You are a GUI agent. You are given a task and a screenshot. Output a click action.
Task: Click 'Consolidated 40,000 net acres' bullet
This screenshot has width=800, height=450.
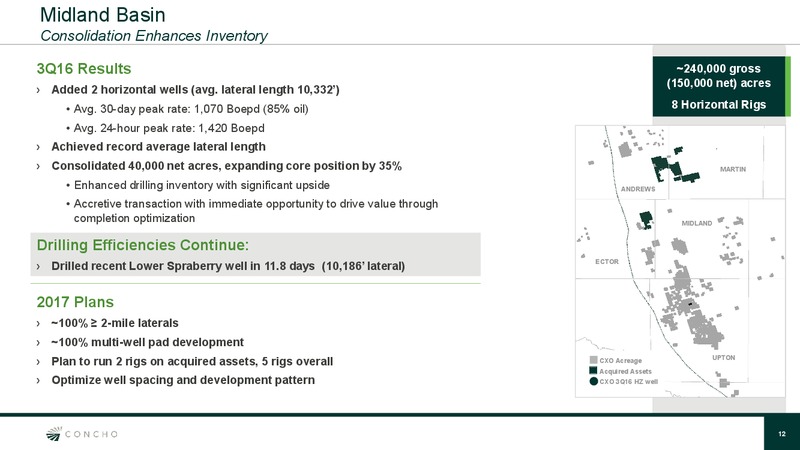[x=227, y=166]
